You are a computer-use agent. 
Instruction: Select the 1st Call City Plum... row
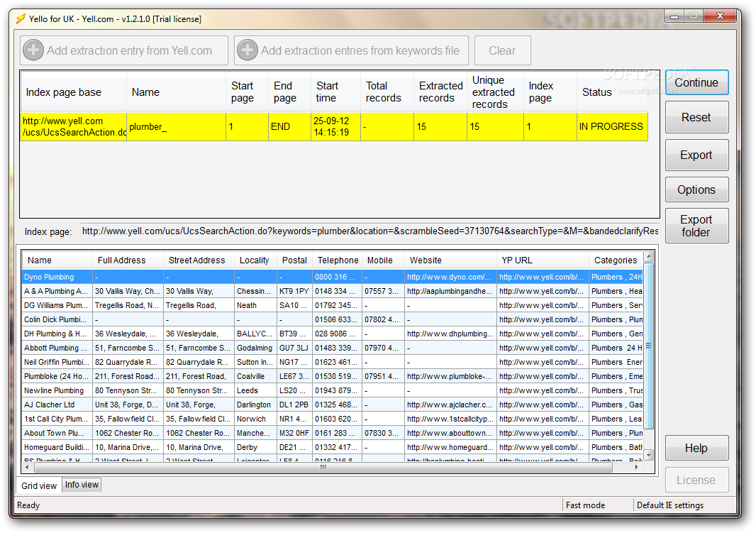click(333, 419)
